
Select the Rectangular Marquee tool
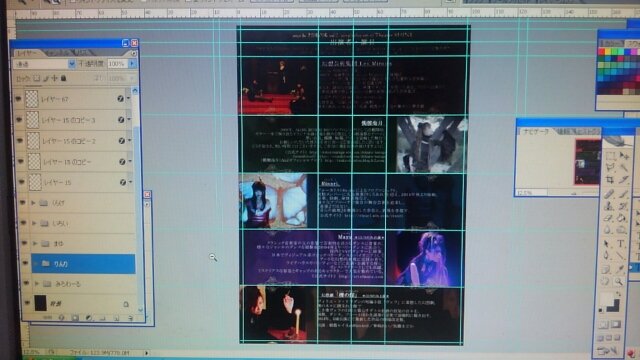[x=611, y=156]
